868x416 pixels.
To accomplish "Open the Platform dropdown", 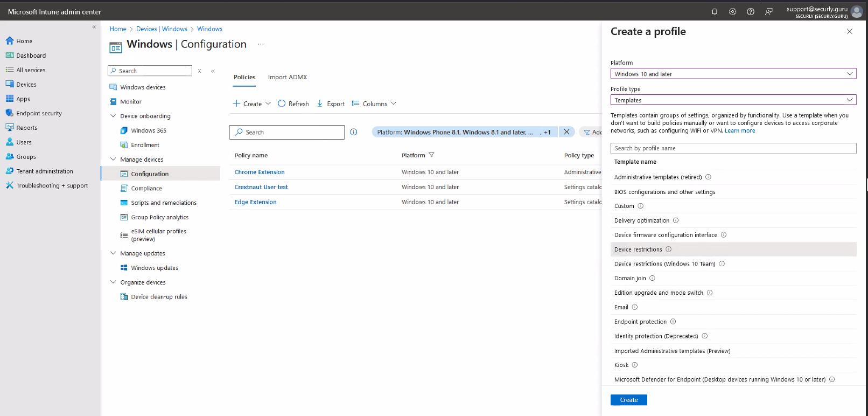I will click(x=733, y=74).
